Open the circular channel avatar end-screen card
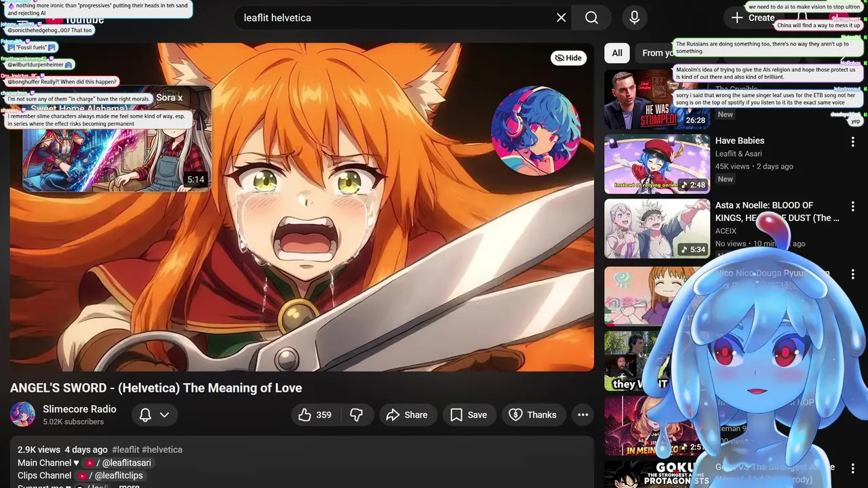 tap(536, 130)
